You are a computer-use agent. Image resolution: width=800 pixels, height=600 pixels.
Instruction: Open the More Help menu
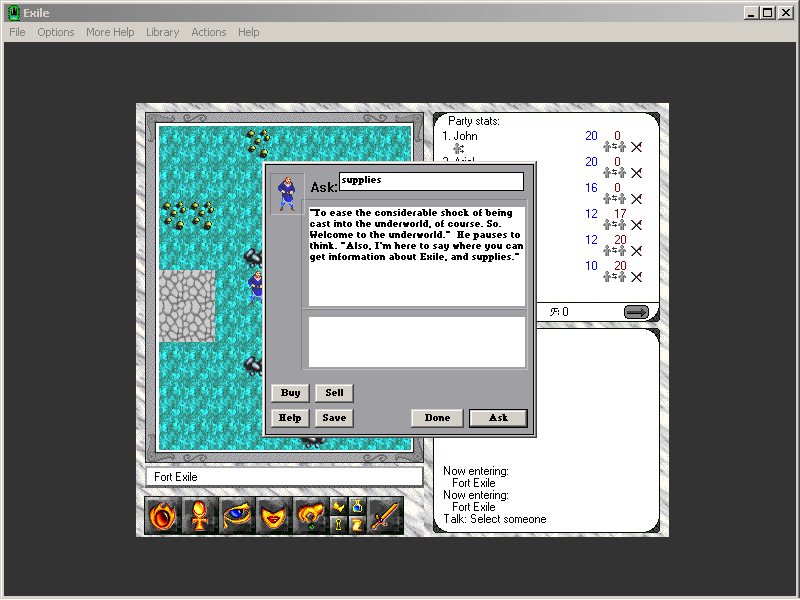(110, 32)
